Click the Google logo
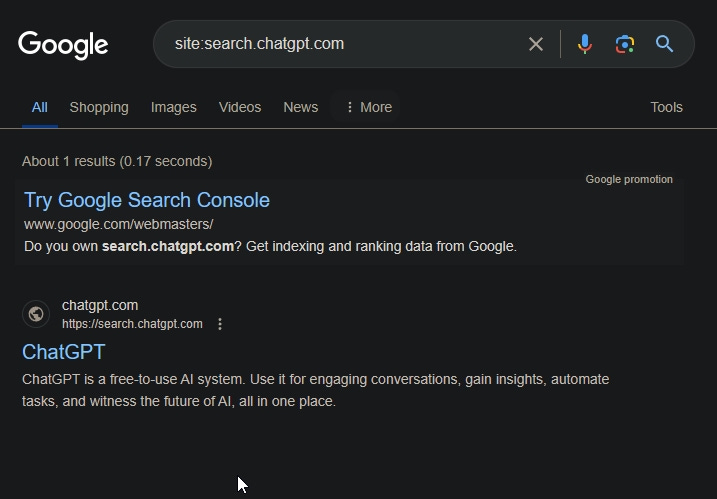This screenshot has width=717, height=499. pyautogui.click(x=63, y=45)
